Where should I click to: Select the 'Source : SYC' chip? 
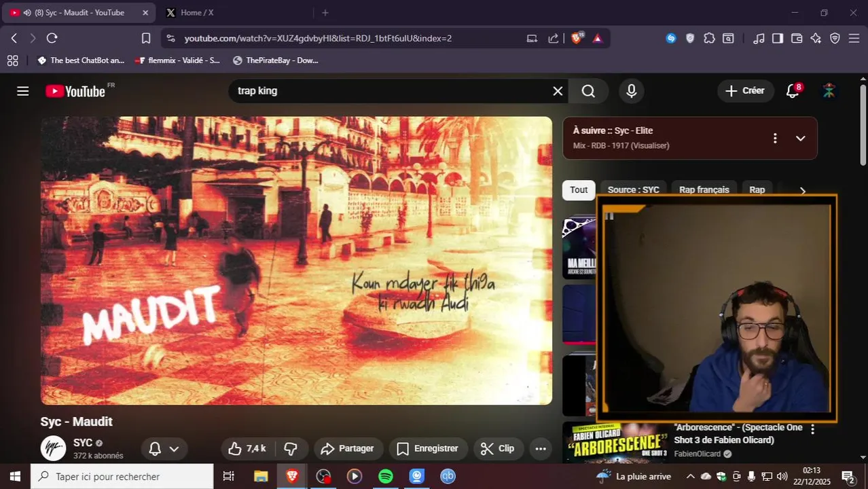633,190
